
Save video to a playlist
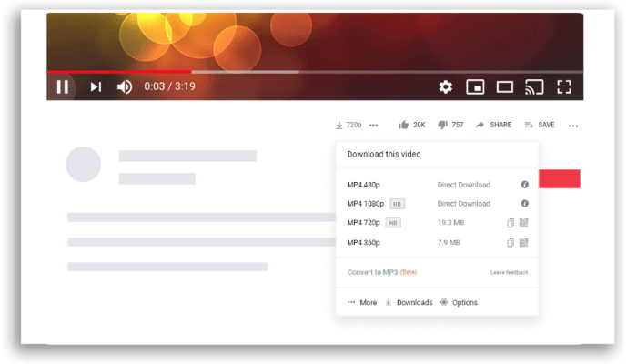(x=540, y=125)
